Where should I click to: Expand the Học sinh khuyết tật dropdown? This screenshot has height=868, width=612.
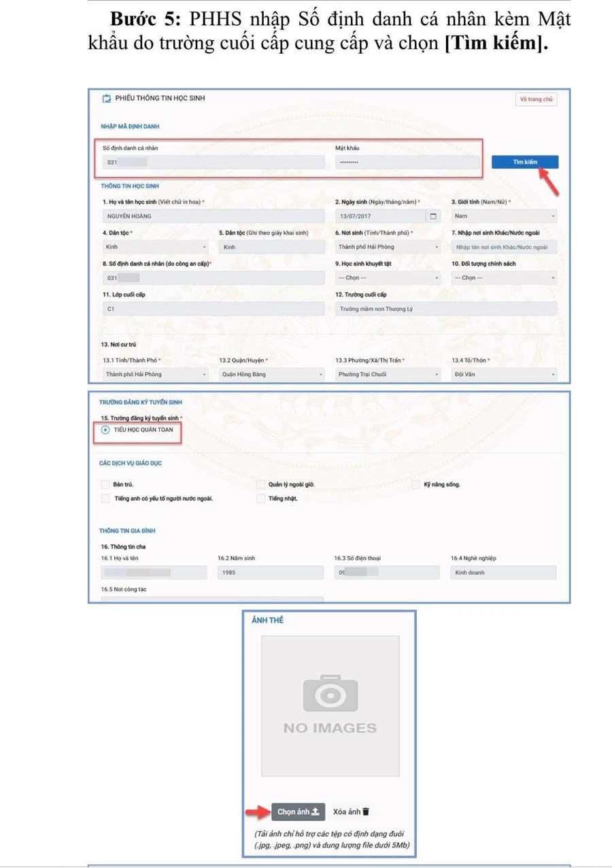tap(388, 278)
